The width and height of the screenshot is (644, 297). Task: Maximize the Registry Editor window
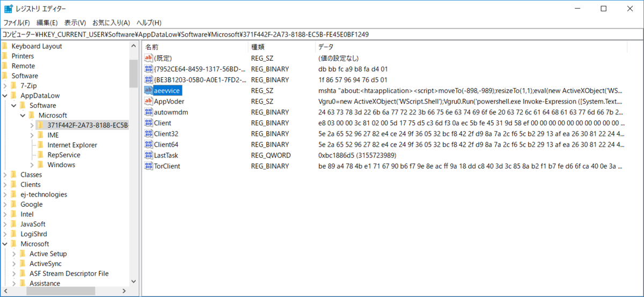coord(603,9)
